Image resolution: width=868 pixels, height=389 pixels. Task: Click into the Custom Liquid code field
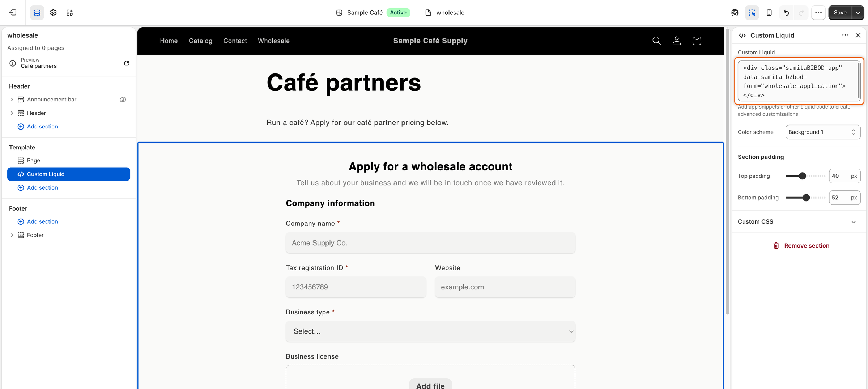[799, 81]
